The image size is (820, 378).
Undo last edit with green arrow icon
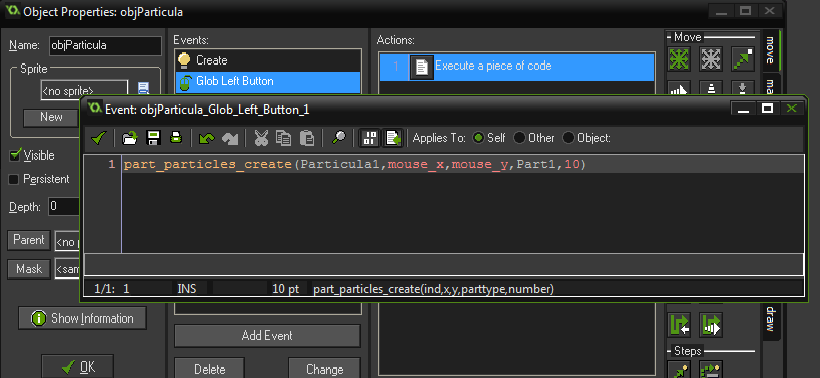click(x=207, y=138)
